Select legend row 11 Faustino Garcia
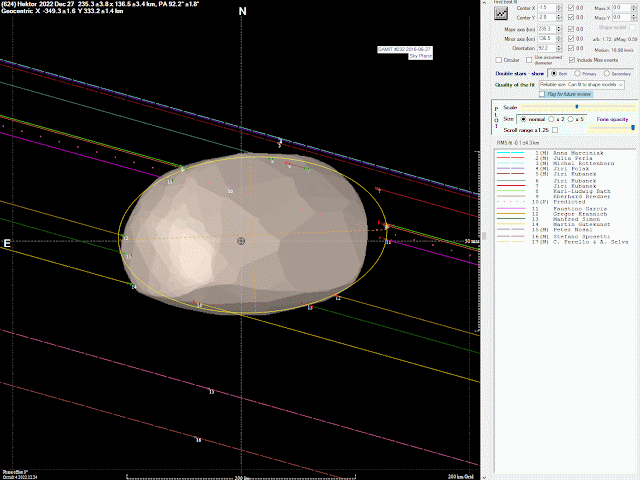Image resolution: width=640 pixels, height=480 pixels. (x=562, y=209)
